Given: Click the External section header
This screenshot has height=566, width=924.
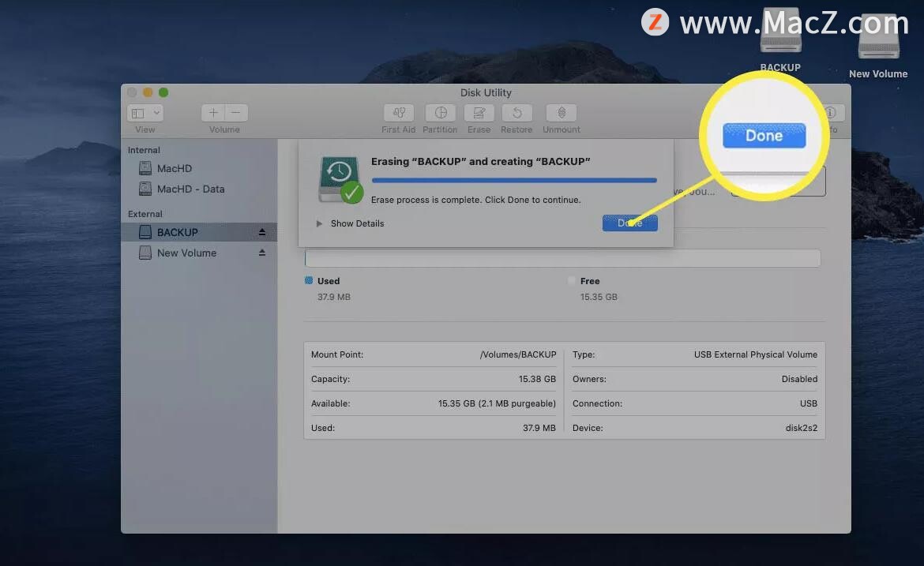Looking at the screenshot, I should pos(145,214).
